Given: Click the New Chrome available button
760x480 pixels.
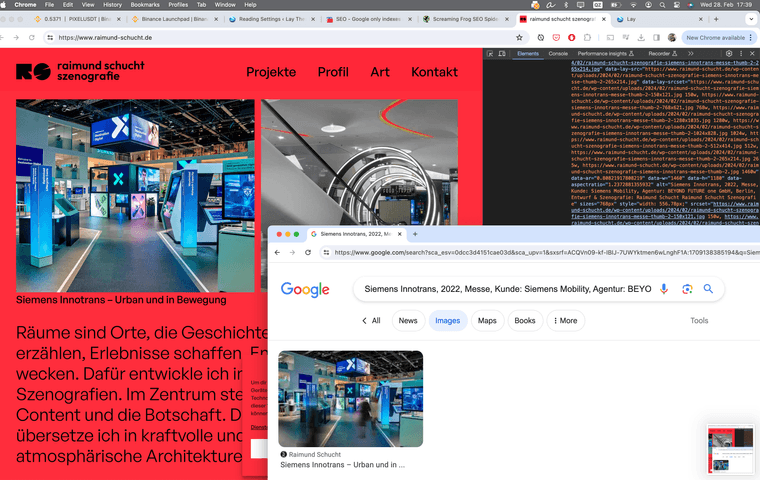Looking at the screenshot, I should 712,37.
